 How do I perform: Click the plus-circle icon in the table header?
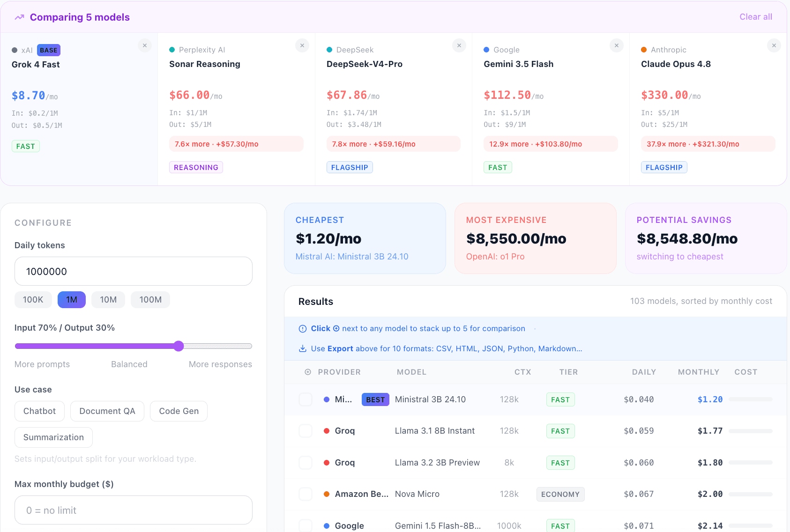tap(308, 372)
